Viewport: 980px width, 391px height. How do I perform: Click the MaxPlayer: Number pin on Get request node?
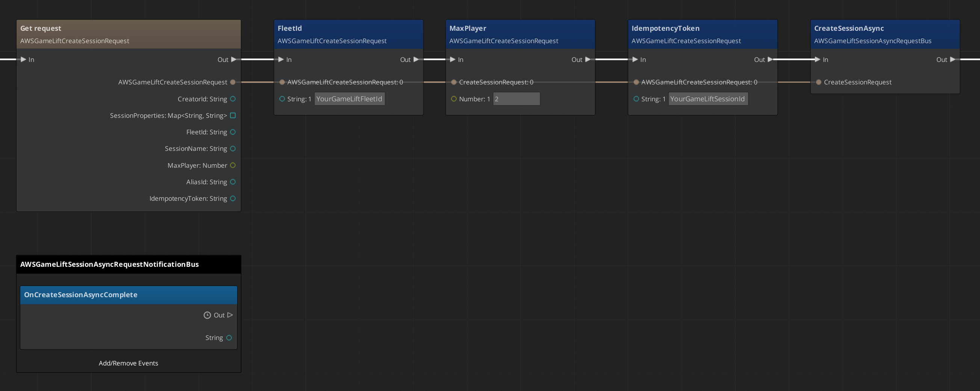(x=233, y=165)
